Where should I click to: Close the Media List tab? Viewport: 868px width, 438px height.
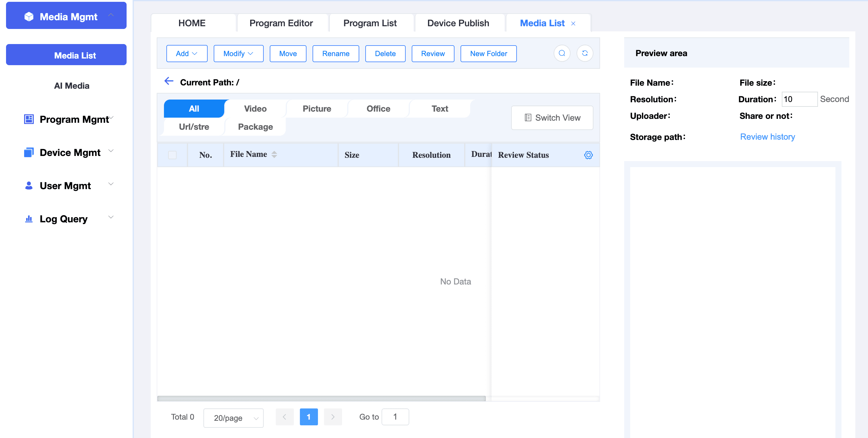573,23
